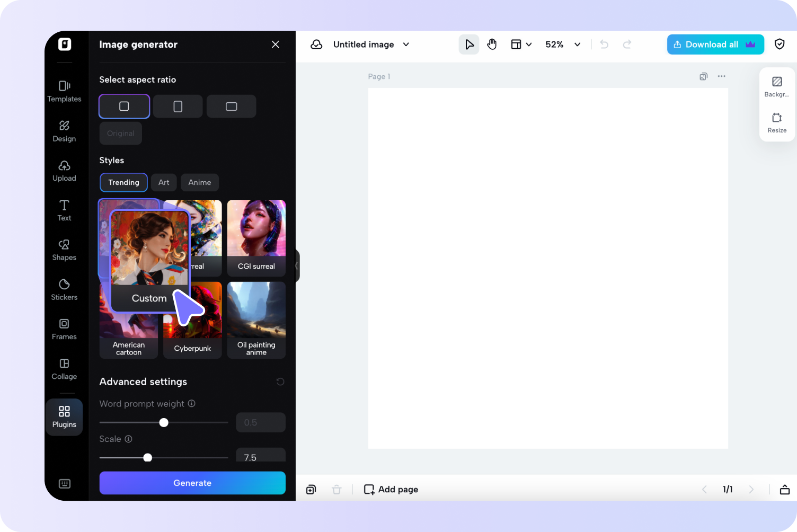Screen dimensions: 797x532
Task: Select the landscape aspect ratio
Action: tap(232, 107)
